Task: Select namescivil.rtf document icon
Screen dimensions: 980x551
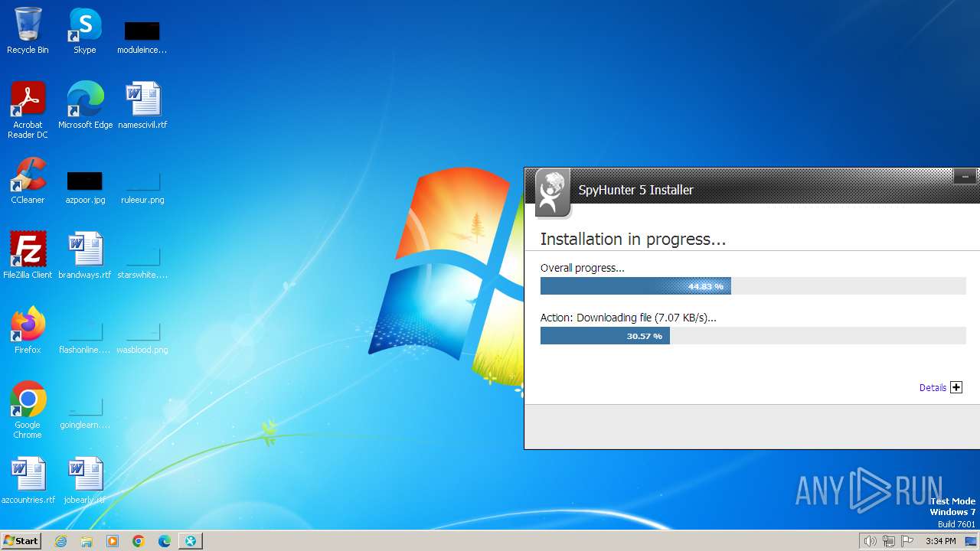Action: click(142, 106)
